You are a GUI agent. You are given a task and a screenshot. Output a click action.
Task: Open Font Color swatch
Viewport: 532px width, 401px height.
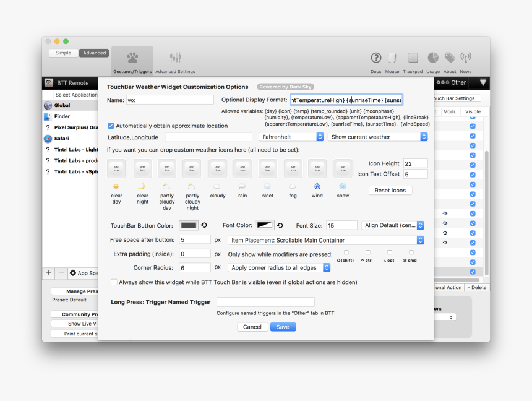pos(265,225)
